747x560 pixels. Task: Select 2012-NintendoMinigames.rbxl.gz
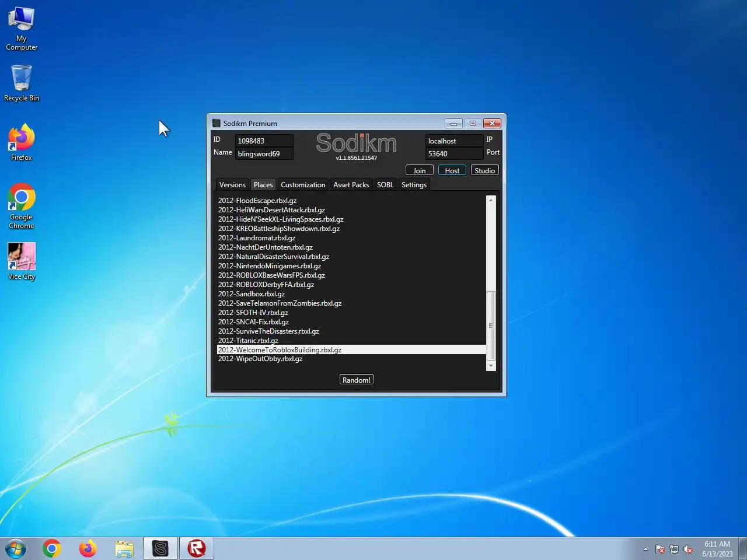pos(351,266)
